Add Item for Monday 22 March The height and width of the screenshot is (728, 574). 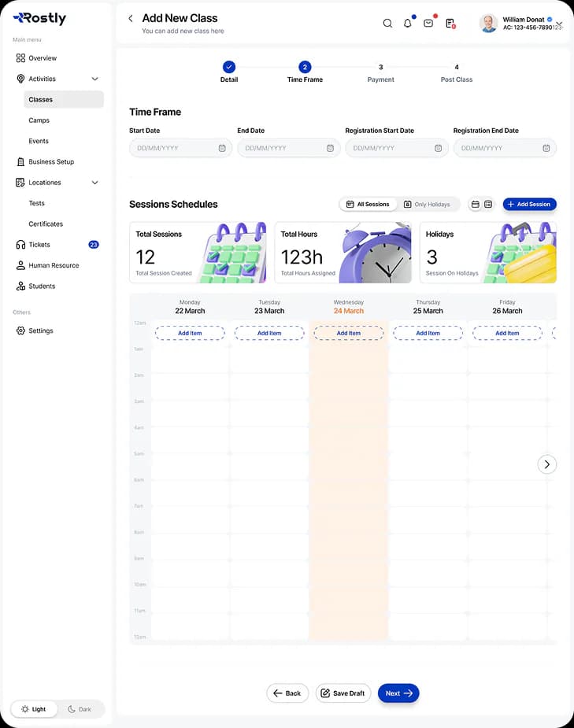(190, 333)
